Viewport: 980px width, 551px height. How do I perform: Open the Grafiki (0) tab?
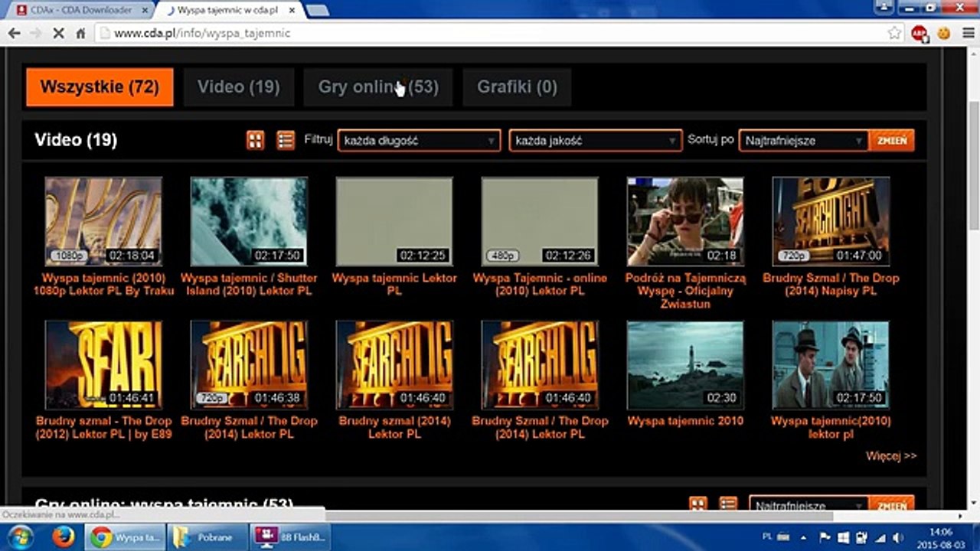pos(517,87)
